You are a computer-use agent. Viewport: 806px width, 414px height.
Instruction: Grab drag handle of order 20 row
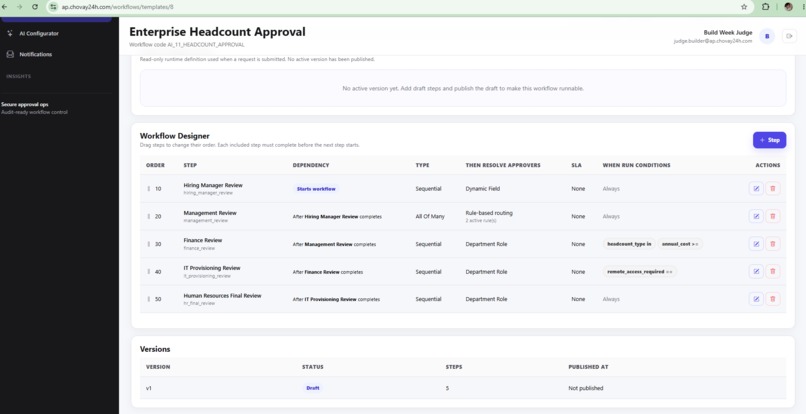coord(149,217)
